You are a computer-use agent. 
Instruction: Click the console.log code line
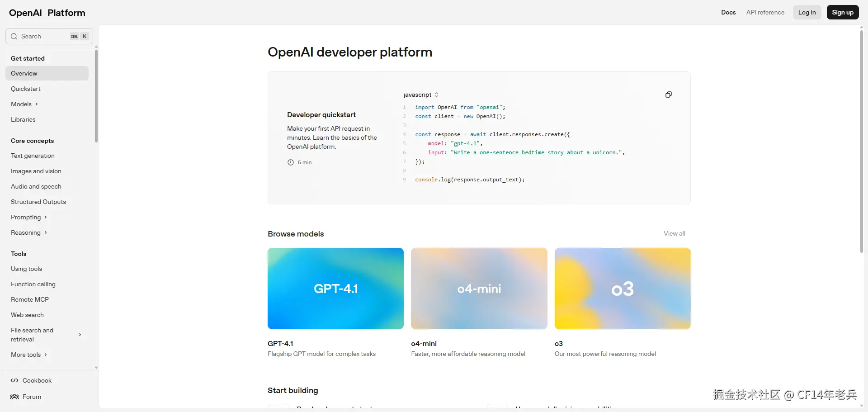[470, 180]
